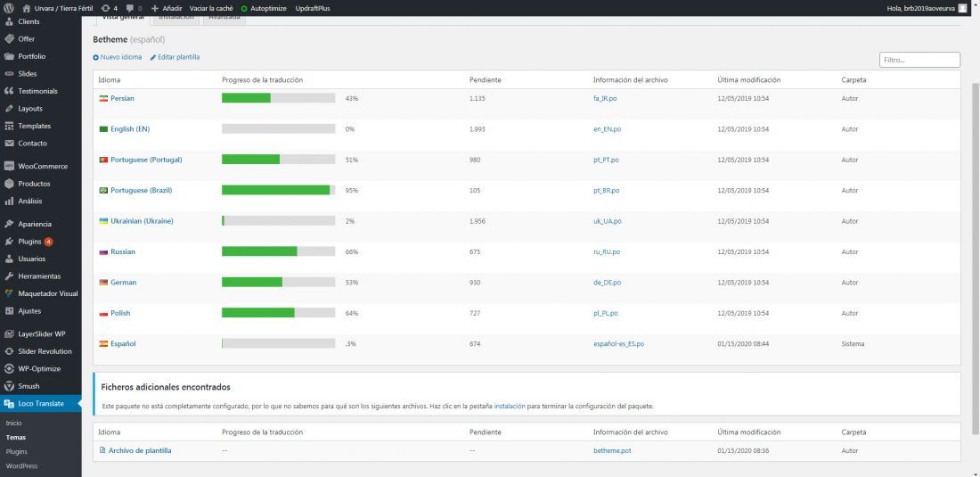Open the Portuguese (Portugal) language link

pos(146,160)
